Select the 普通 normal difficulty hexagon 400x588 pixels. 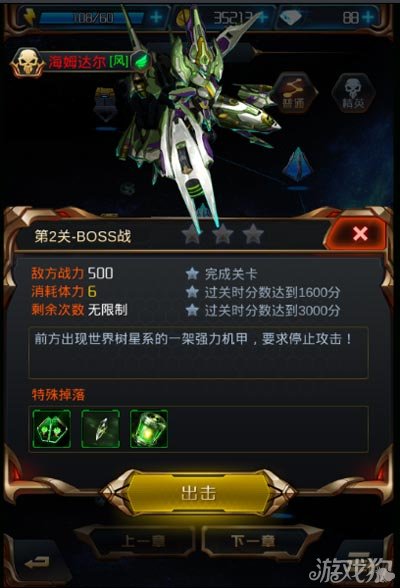click(294, 93)
